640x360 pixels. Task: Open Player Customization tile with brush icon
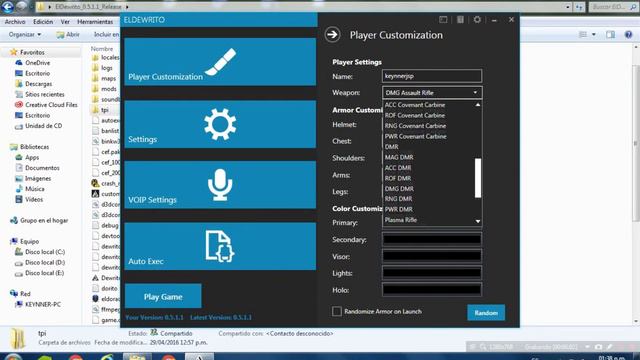220,62
